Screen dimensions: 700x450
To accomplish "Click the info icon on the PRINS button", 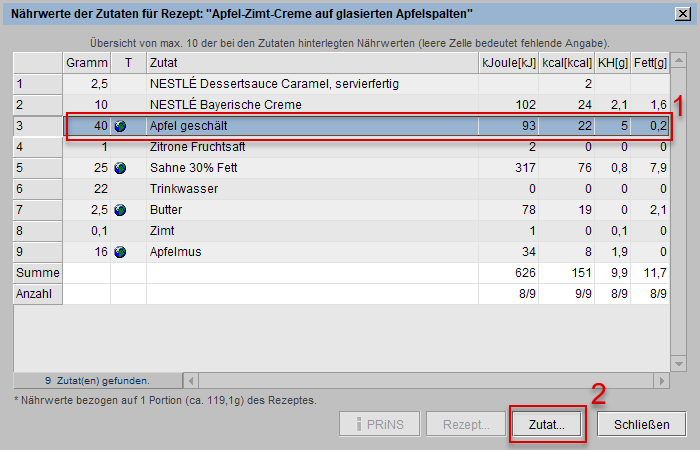I will [360, 424].
